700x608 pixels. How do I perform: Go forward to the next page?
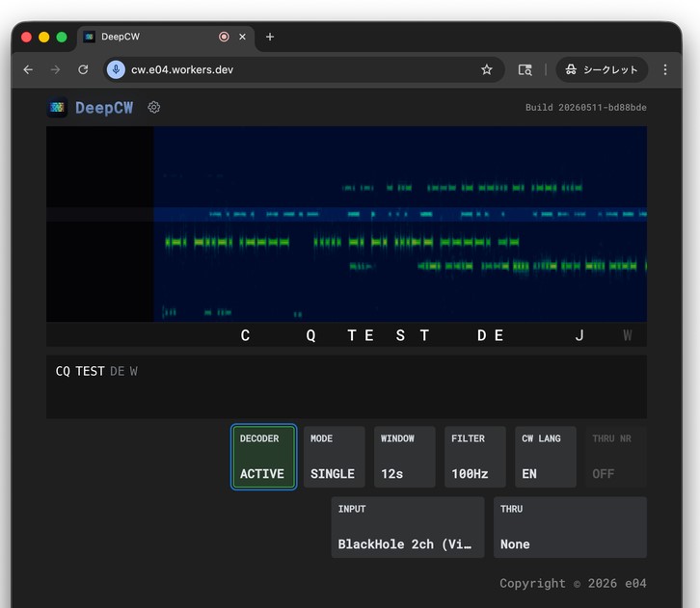pos(55,69)
